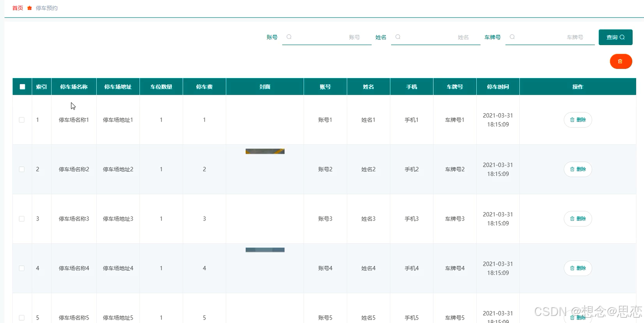
Task: Go to 首页 in the breadcrumb
Action: point(18,8)
